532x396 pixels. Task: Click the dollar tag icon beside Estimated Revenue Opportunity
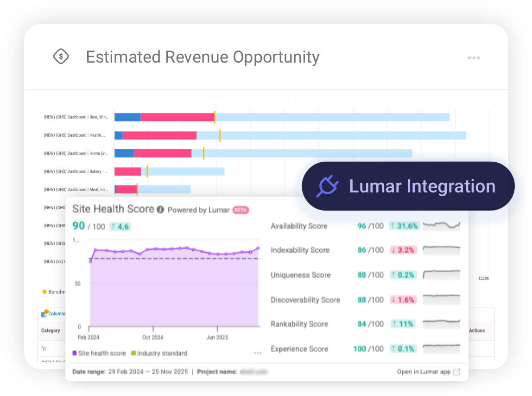[61, 56]
